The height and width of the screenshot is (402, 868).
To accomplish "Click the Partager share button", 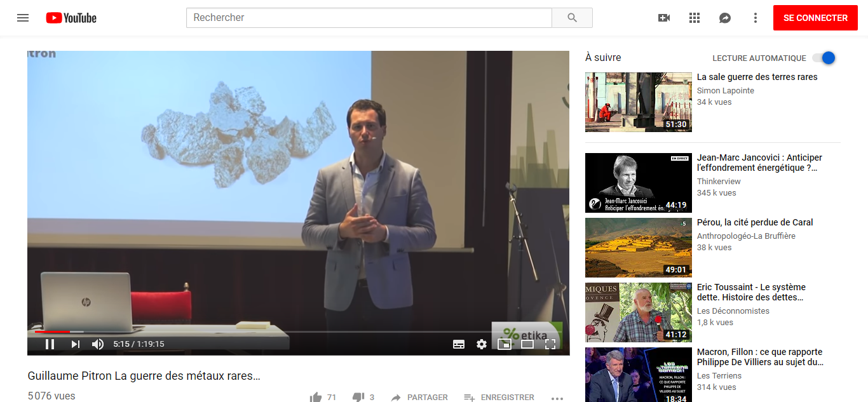I will pos(419,398).
